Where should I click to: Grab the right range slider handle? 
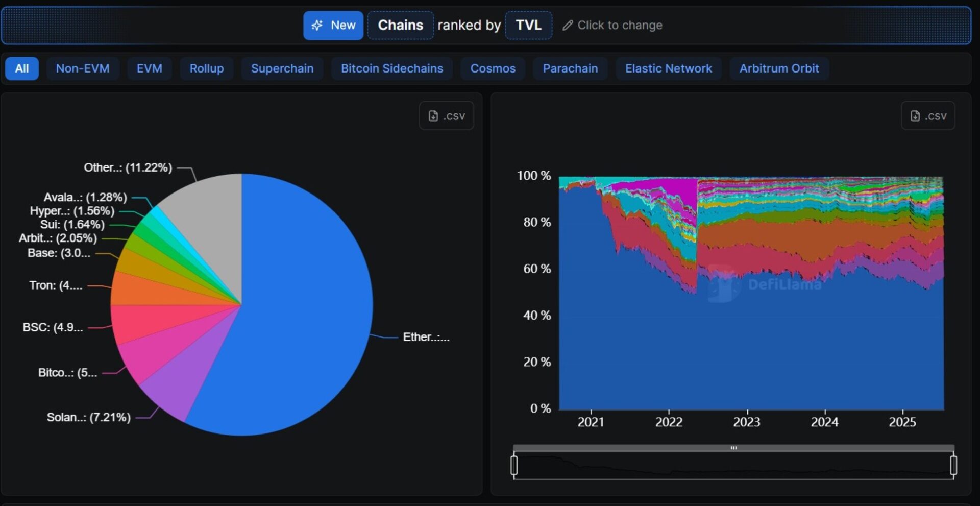click(x=953, y=466)
